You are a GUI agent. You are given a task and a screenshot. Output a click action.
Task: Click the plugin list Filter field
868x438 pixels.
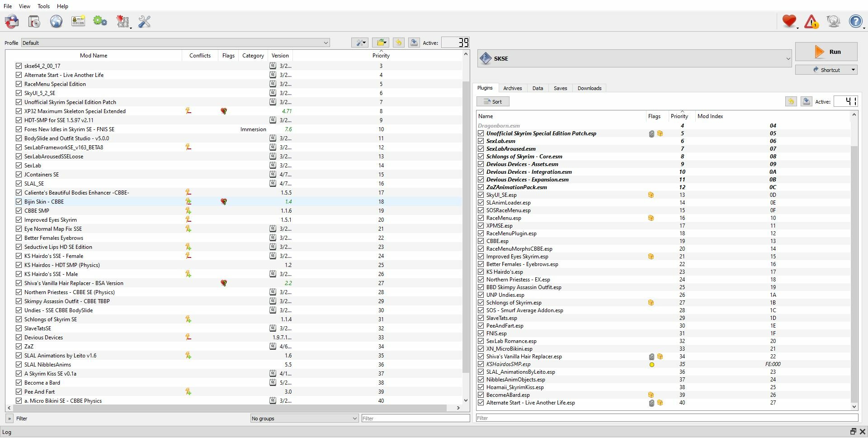(x=667, y=418)
